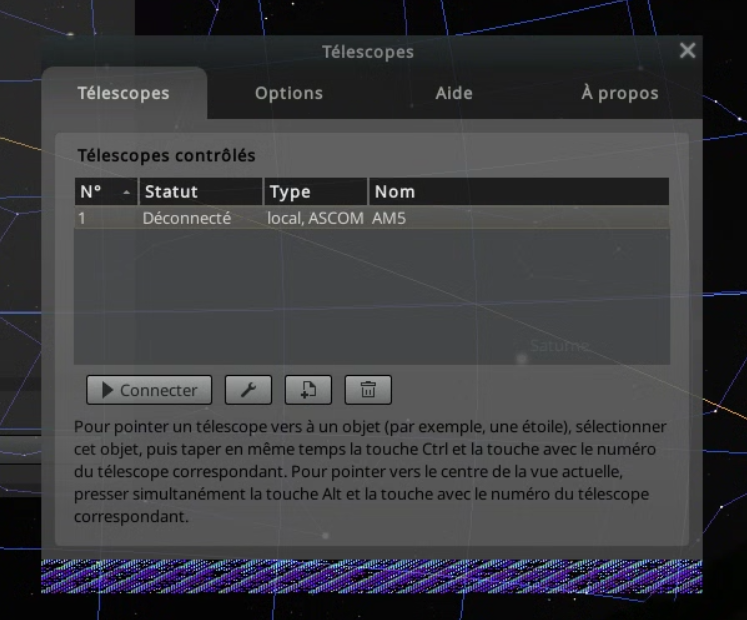Delete the selected telescope with trash icon
Image resolution: width=747 pixels, height=620 pixels.
click(368, 390)
